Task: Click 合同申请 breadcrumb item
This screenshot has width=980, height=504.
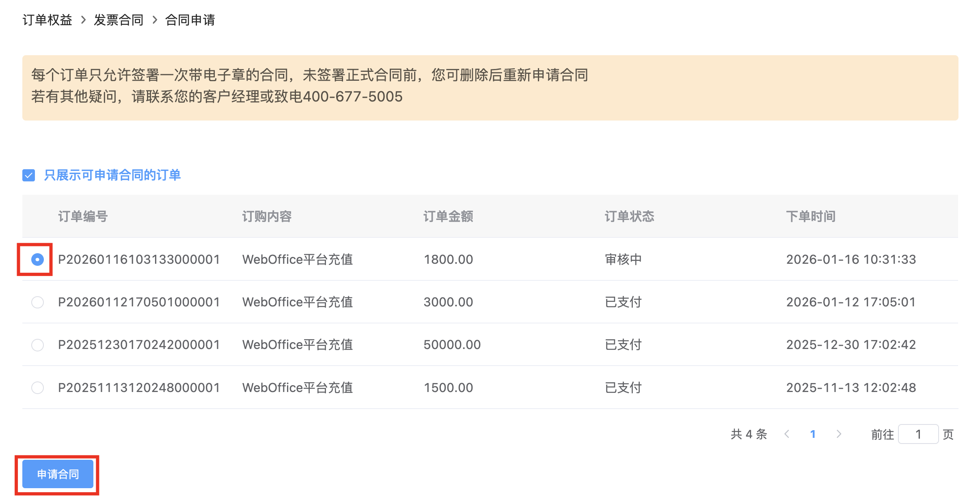Action: click(x=190, y=19)
